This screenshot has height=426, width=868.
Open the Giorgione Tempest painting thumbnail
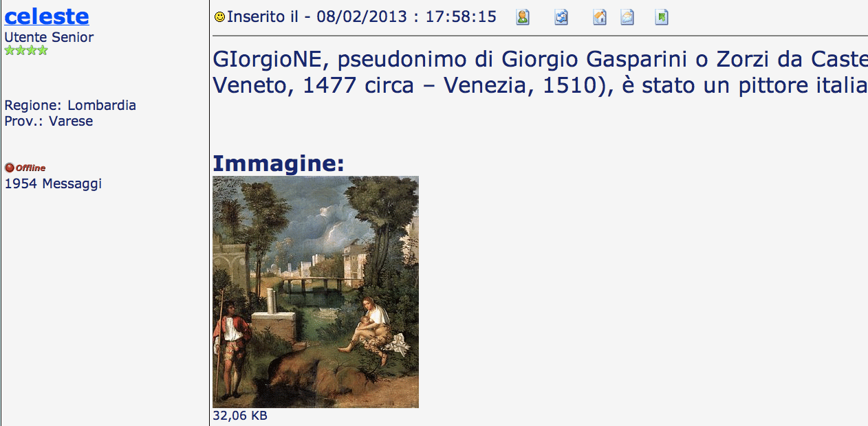[x=316, y=292]
